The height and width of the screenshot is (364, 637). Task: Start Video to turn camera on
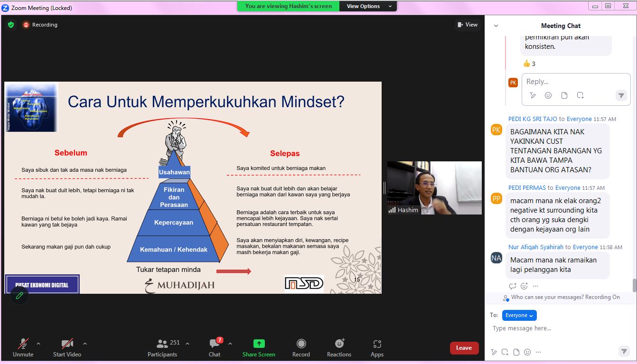(67, 347)
